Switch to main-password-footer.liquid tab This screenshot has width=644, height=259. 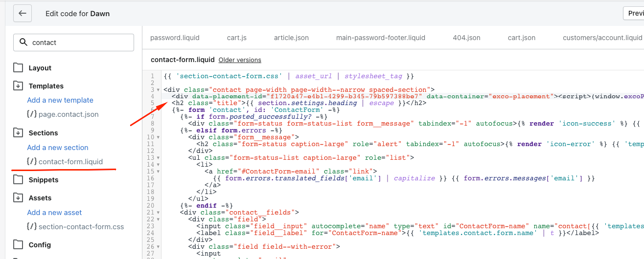[x=381, y=38]
